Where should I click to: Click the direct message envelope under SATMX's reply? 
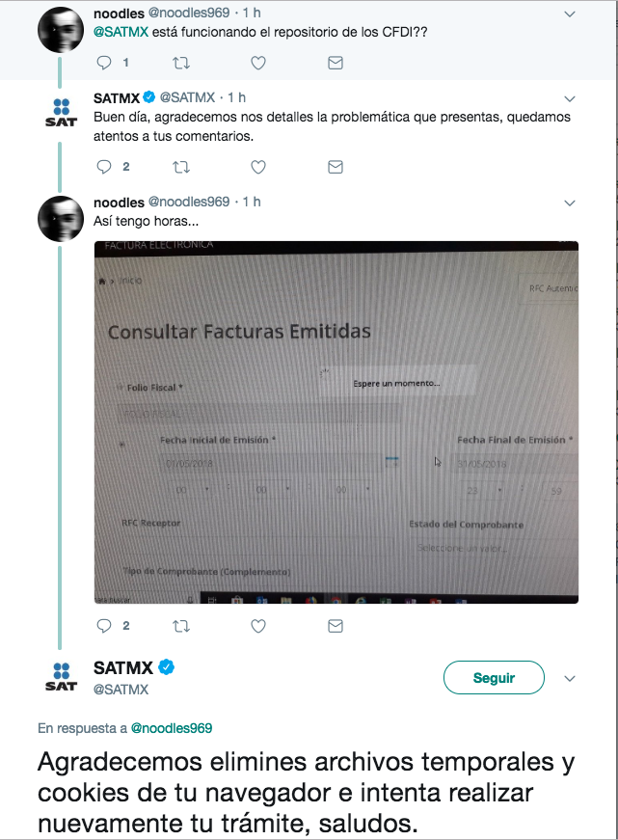335,167
